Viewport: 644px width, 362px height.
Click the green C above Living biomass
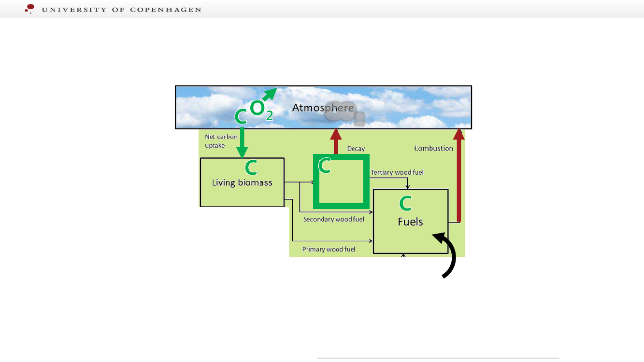pos(251,167)
